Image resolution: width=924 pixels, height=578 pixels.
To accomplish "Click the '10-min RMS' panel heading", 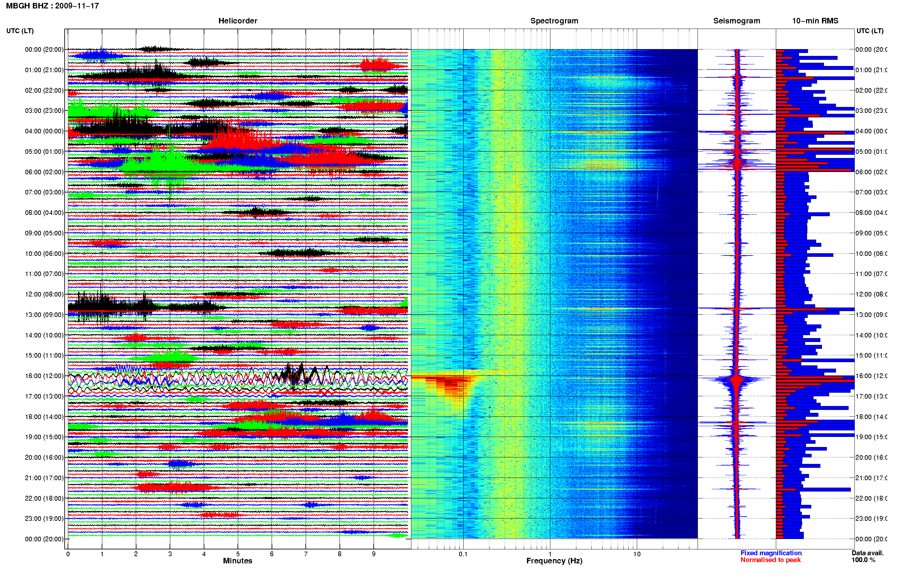I will tap(815, 21).
